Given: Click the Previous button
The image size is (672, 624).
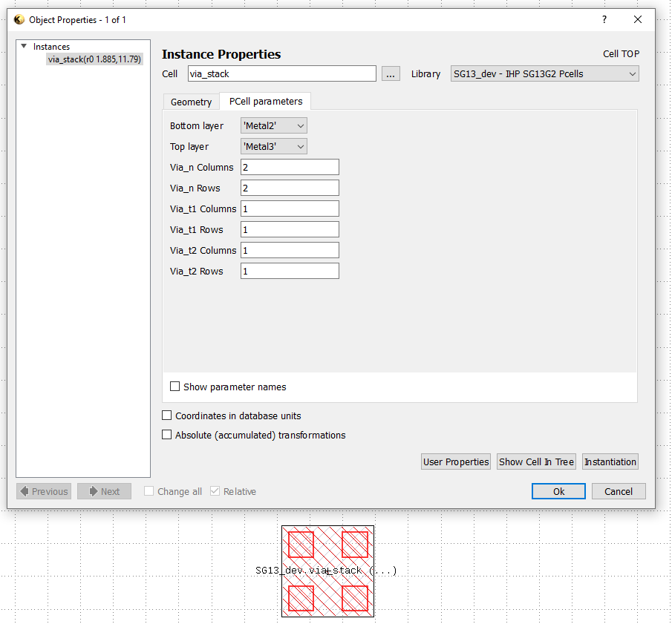Looking at the screenshot, I should click(44, 491).
